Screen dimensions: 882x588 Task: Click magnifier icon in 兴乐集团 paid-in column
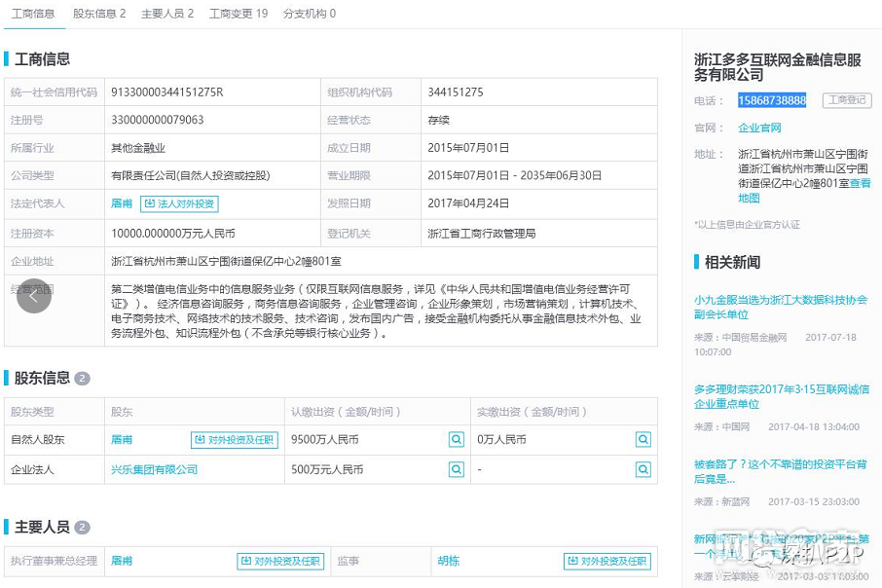coord(643,469)
